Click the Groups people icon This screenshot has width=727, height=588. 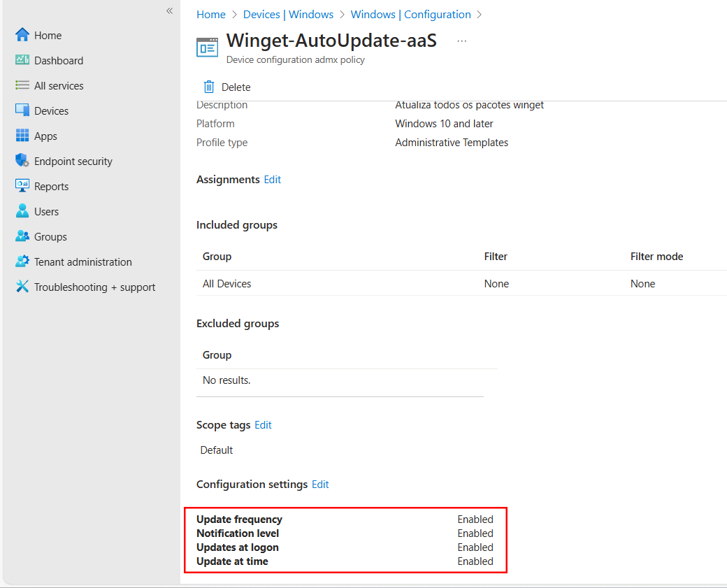(x=22, y=236)
